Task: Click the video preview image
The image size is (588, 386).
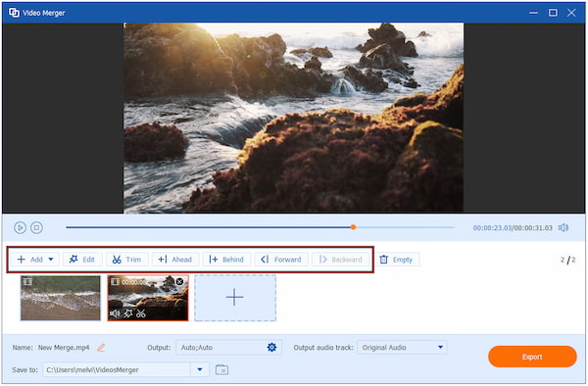Action: [x=294, y=118]
